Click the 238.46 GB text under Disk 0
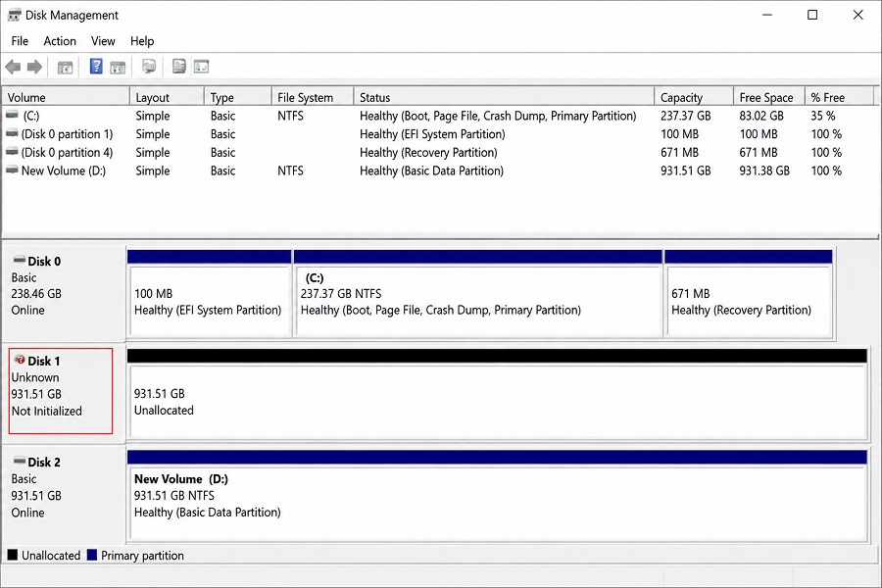Image resolution: width=882 pixels, height=588 pixels. (36, 294)
